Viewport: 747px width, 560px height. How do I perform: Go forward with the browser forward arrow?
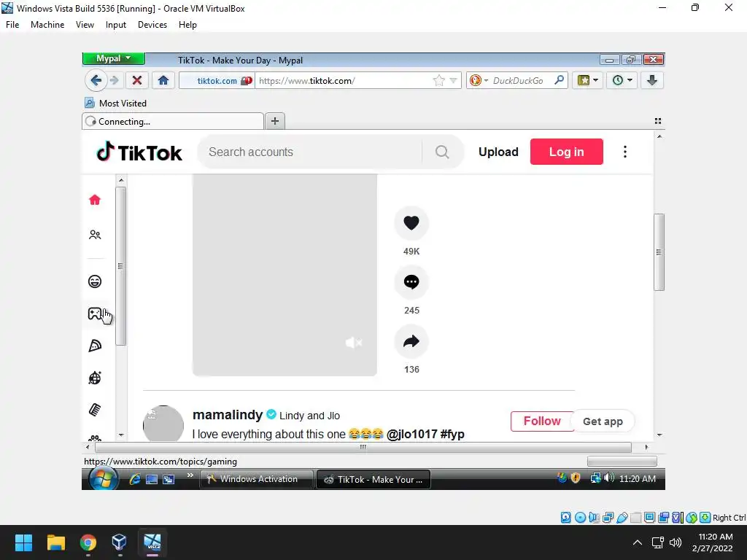pyautogui.click(x=114, y=80)
